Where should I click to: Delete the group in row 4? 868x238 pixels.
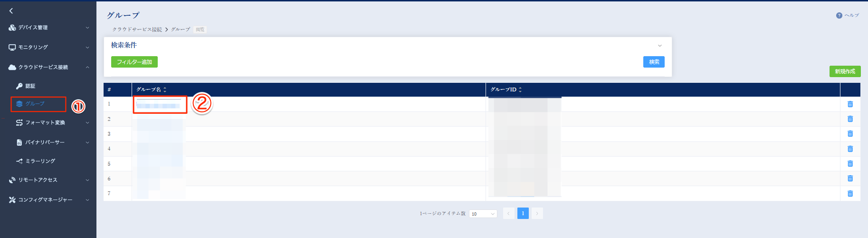(850, 149)
